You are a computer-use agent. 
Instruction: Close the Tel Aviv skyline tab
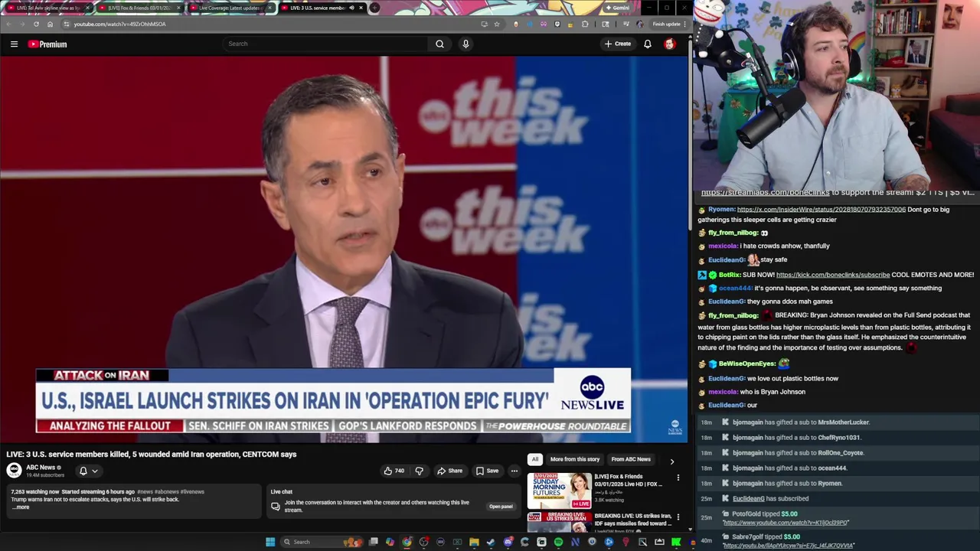pyautogui.click(x=87, y=8)
